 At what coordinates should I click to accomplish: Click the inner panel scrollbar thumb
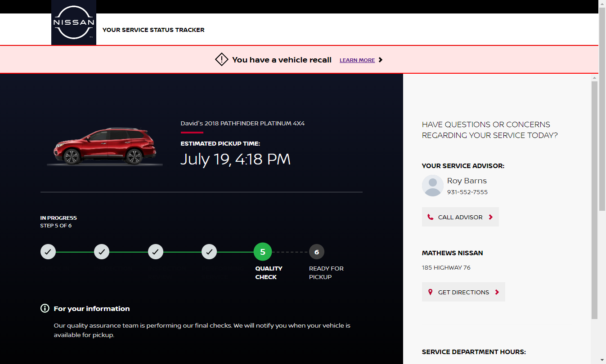(594, 200)
